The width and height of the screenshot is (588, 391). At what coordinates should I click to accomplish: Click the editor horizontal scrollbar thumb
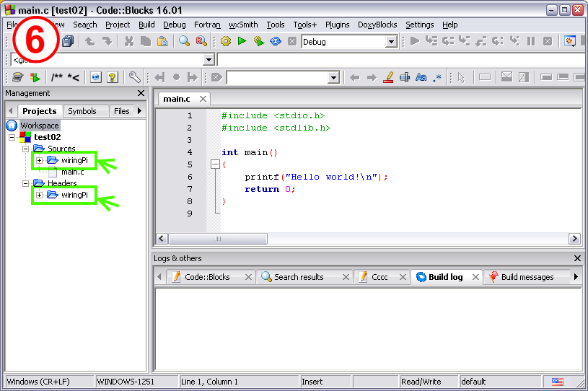[x=218, y=239]
